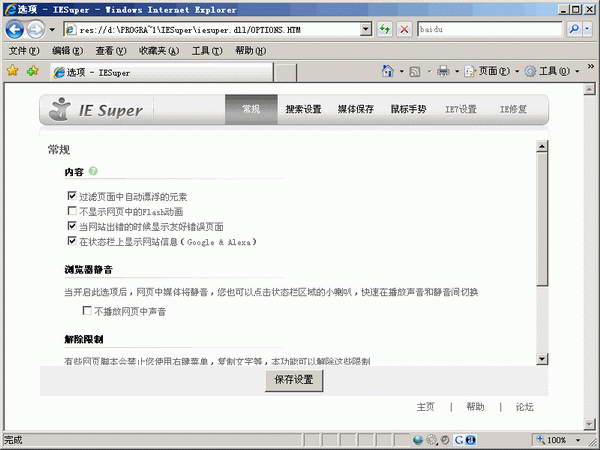
Task: Click the outer page scroll-up arrow
Action: 589,89
